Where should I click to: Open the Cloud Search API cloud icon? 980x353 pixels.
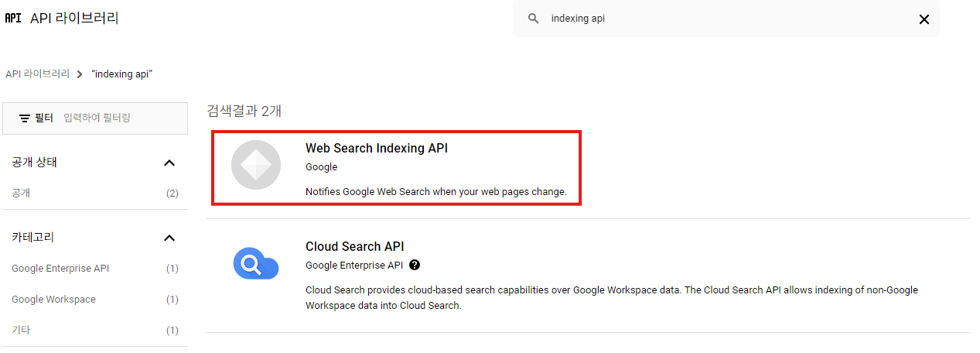pos(256,264)
